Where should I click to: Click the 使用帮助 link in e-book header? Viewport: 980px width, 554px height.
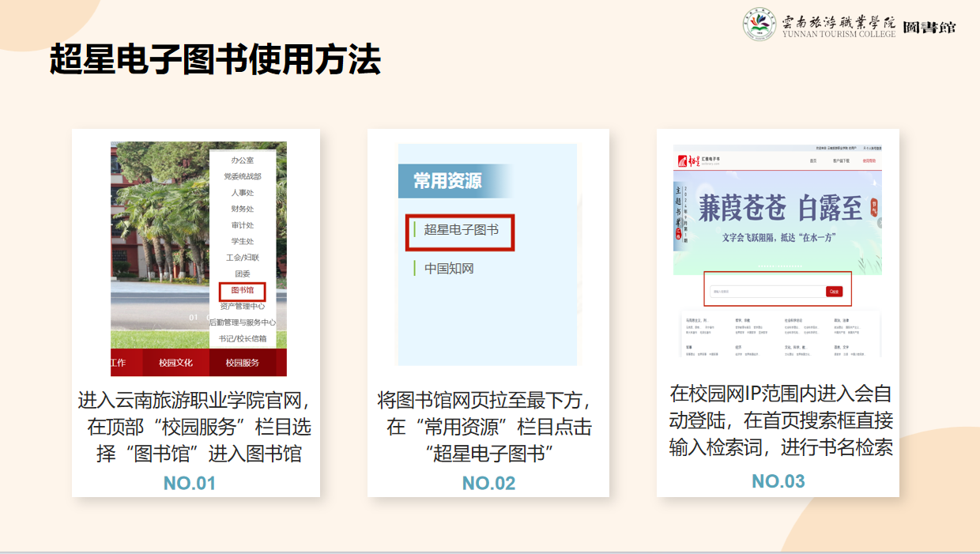click(x=869, y=160)
